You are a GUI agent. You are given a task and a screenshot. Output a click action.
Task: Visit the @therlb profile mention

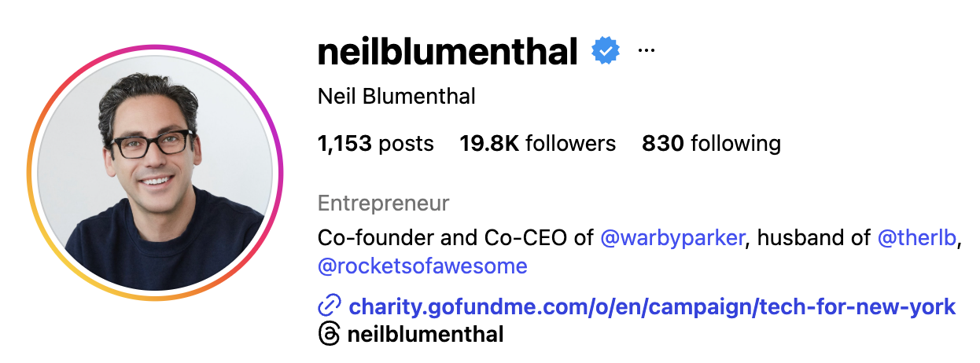pyautogui.click(x=916, y=237)
